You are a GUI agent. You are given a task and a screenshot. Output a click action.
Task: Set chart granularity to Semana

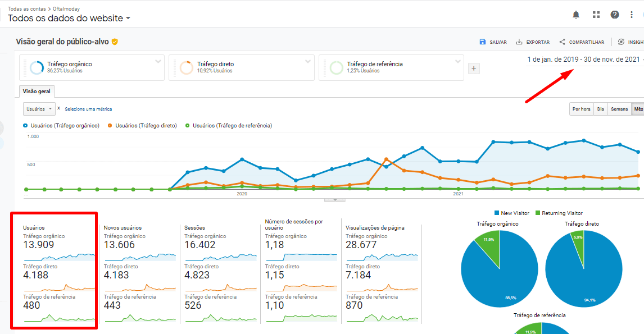[619, 109]
